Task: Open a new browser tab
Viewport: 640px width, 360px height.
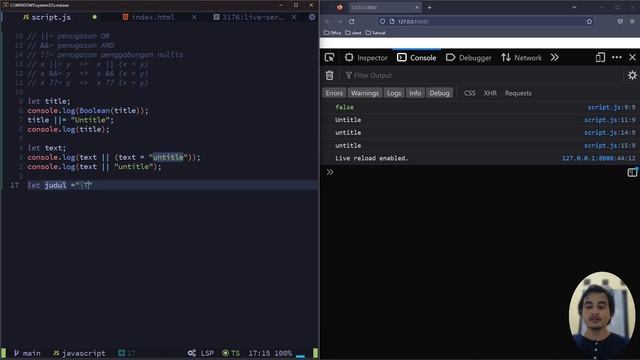Action: pos(429,7)
